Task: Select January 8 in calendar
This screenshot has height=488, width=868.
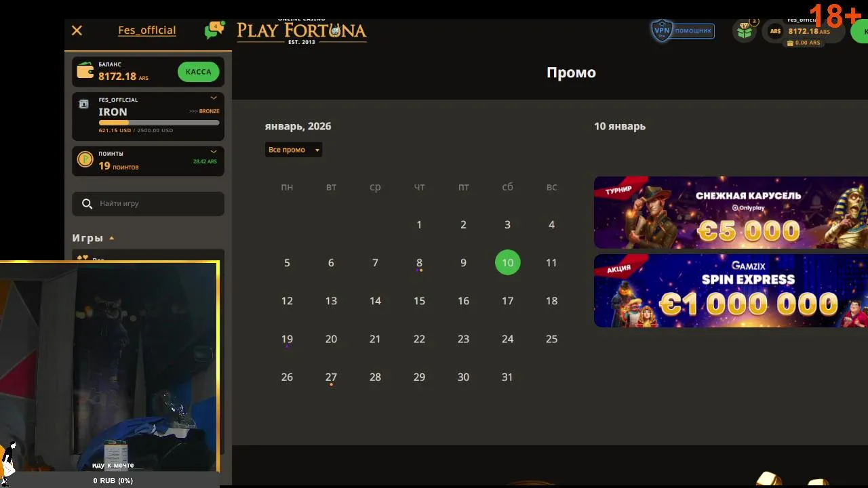Action: 419,263
